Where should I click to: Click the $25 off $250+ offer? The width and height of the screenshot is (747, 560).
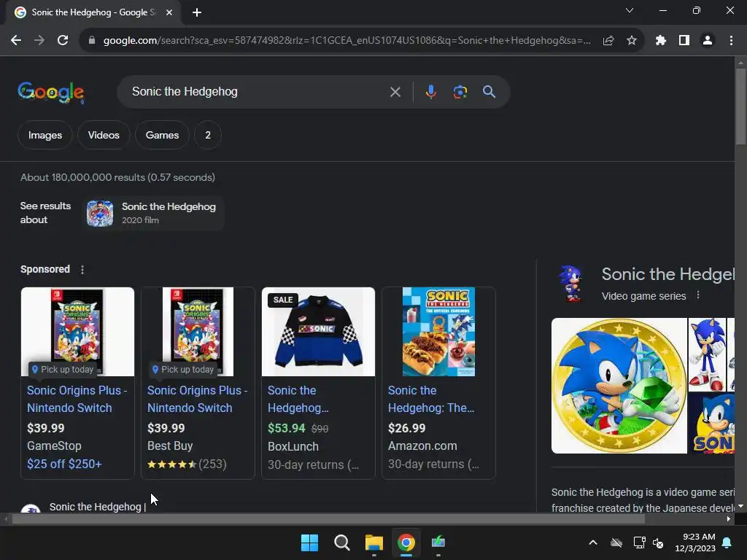click(64, 464)
